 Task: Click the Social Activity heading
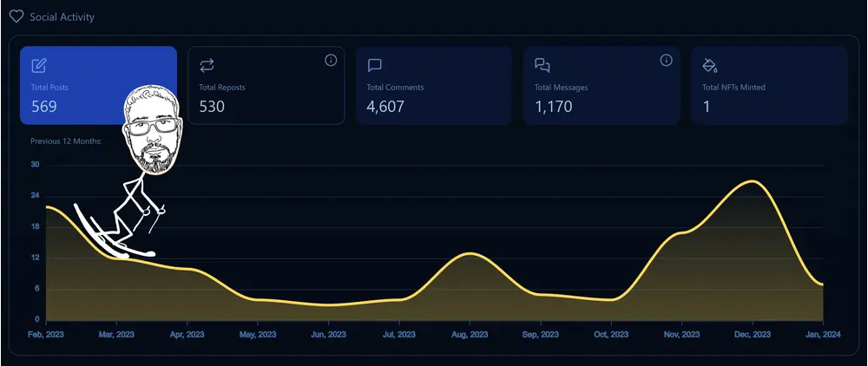tap(62, 16)
